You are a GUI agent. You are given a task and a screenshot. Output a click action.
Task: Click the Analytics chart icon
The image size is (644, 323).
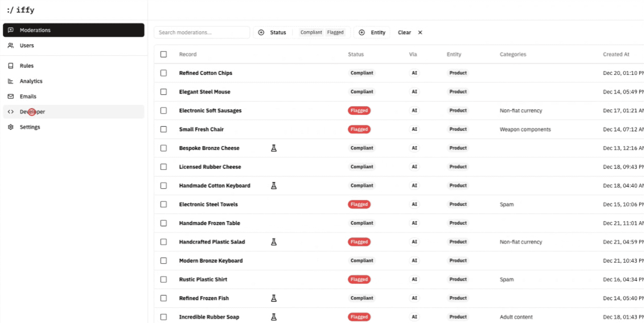11,81
